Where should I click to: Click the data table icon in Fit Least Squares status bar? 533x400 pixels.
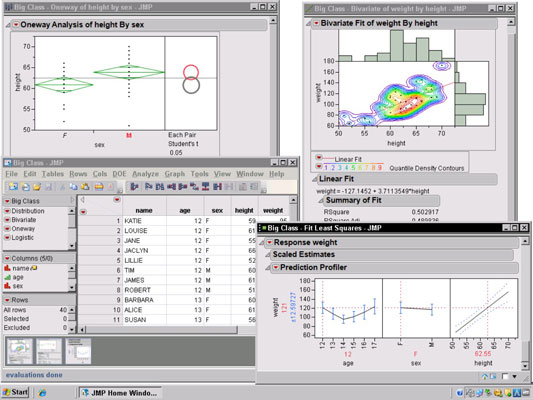click(x=493, y=376)
